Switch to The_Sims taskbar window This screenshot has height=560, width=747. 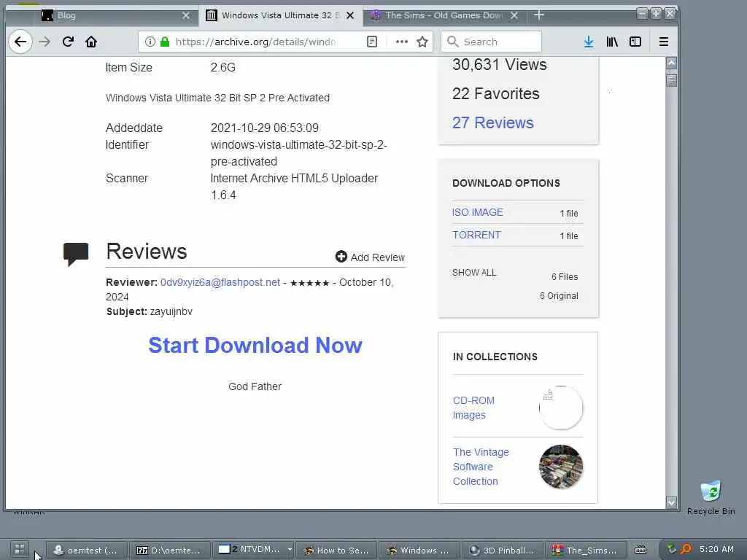586,550
